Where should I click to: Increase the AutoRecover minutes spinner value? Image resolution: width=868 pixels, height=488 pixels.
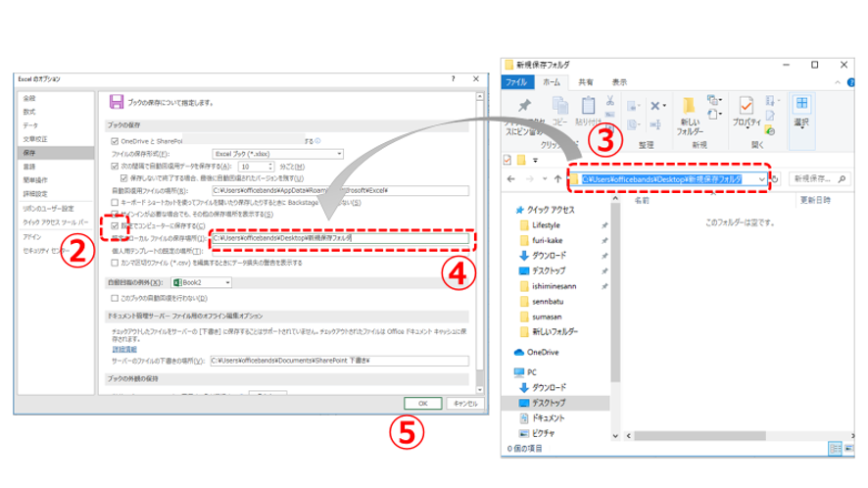[270, 164]
